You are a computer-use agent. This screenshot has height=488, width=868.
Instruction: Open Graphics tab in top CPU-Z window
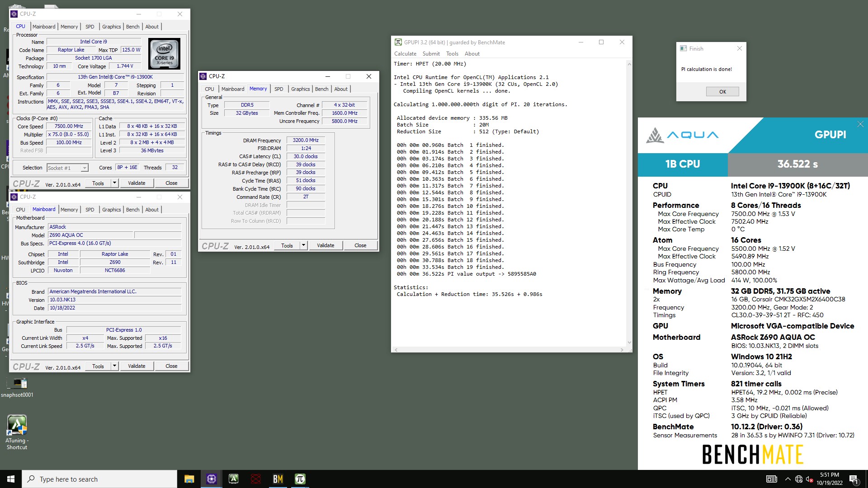tap(111, 27)
